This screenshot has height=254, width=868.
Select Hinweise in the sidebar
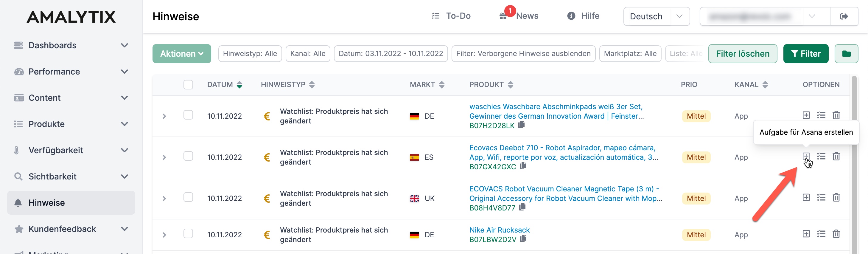[x=71, y=203]
